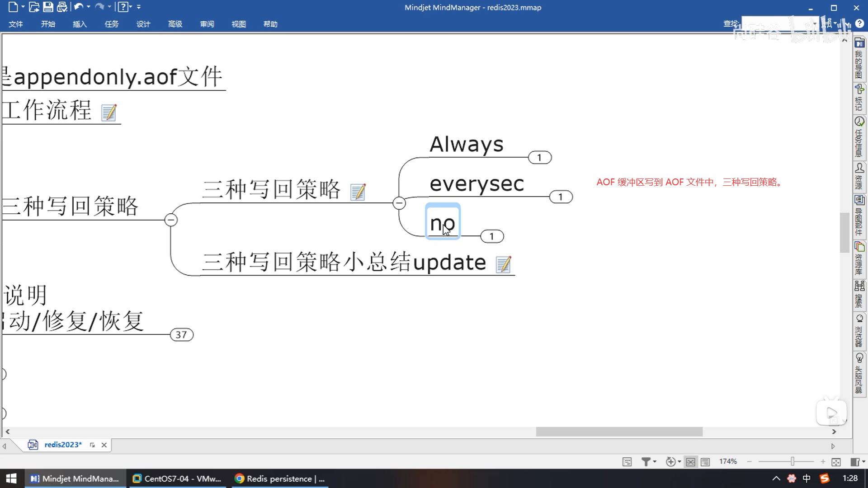Open notes icon on 工作流程 topic
The height and width of the screenshot is (488, 868).
pyautogui.click(x=108, y=113)
